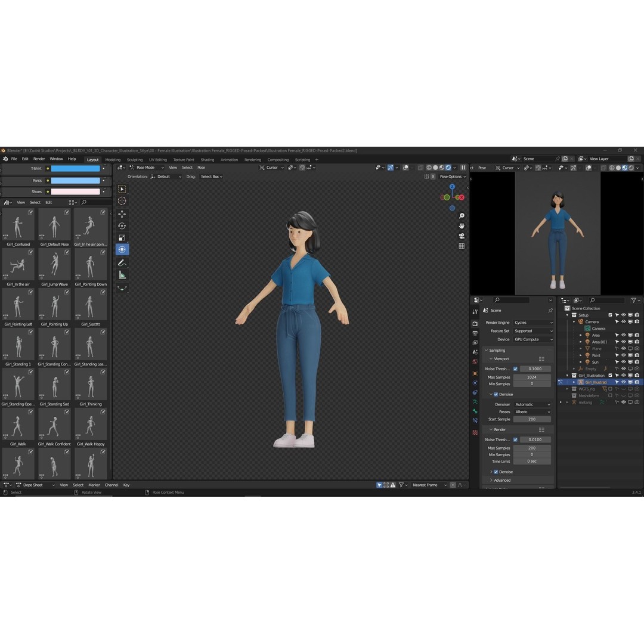Image resolution: width=644 pixels, height=644 pixels.
Task: Open the World properties tab
Action: (x=475, y=361)
